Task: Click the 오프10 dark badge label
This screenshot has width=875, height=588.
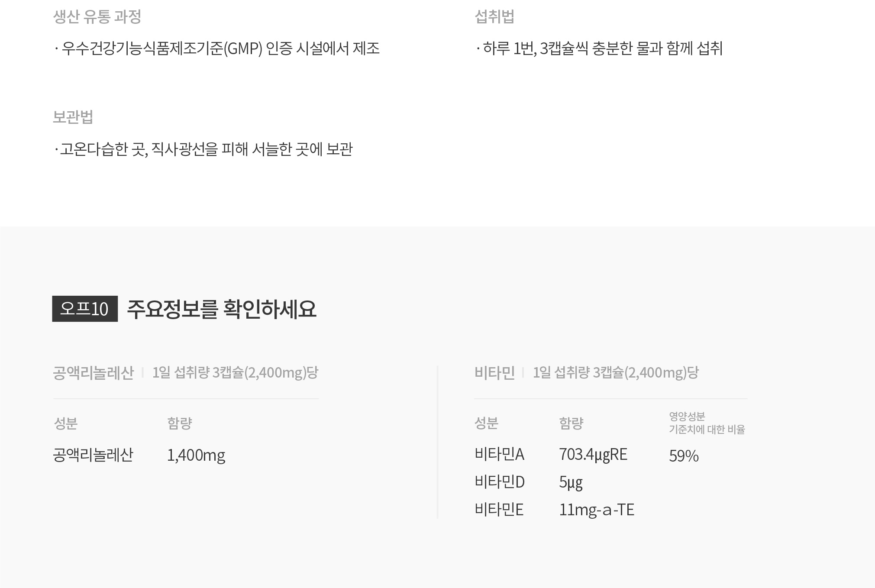Action: 85,309
